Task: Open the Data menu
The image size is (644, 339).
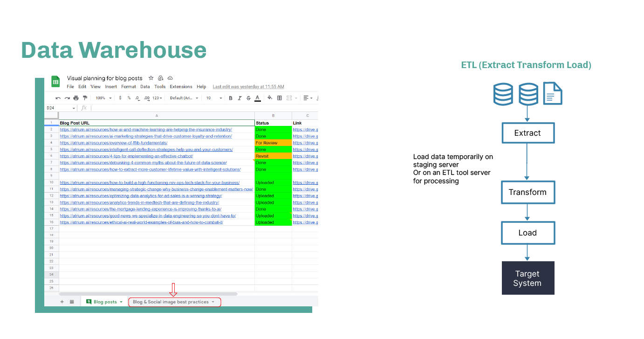Action: coord(145,86)
